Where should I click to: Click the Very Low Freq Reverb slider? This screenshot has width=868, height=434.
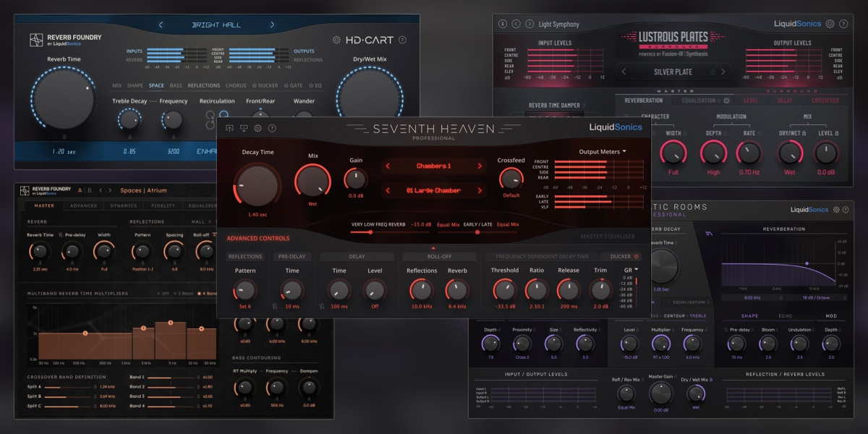click(x=370, y=232)
